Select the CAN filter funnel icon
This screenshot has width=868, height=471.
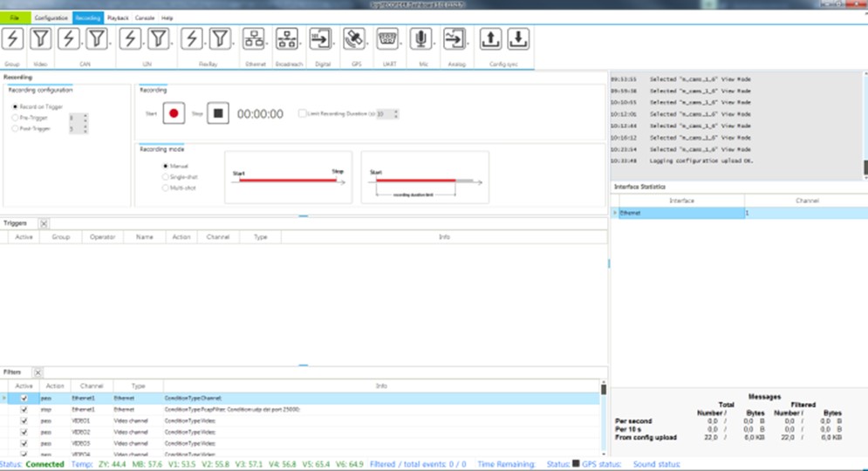(x=97, y=38)
